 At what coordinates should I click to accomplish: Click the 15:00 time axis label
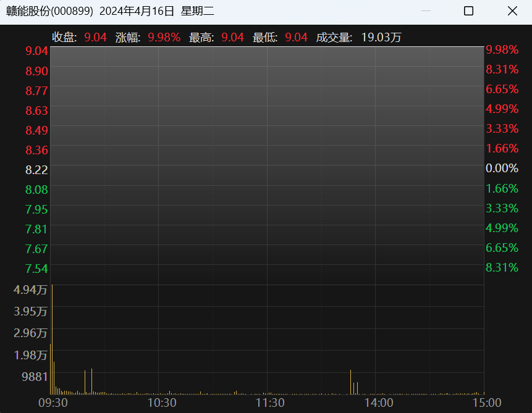pyautogui.click(x=487, y=403)
